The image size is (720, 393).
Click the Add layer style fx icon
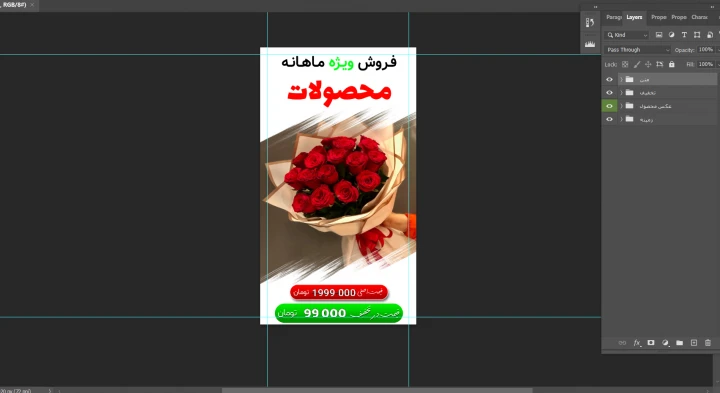point(637,343)
